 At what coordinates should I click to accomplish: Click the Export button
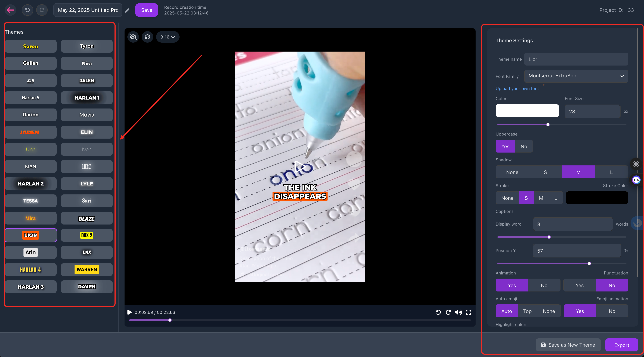click(x=621, y=345)
